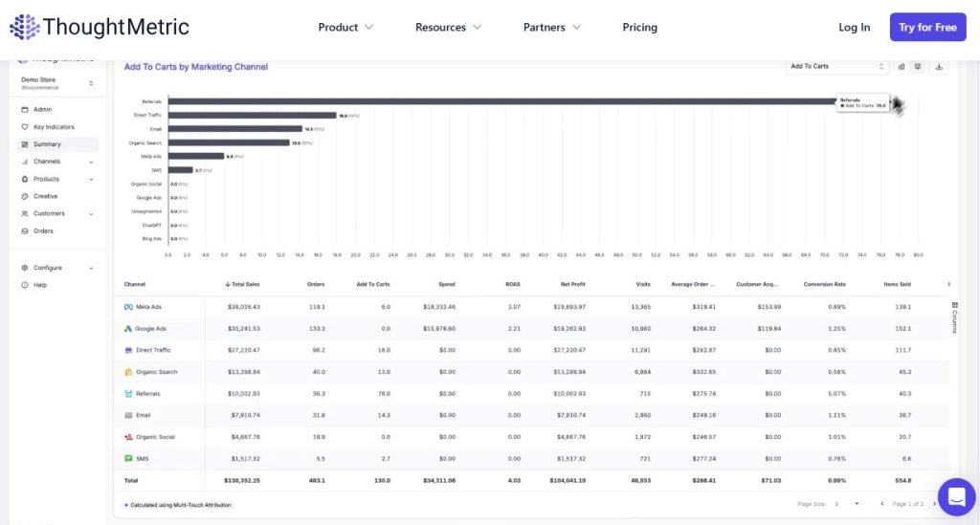This screenshot has width=980, height=525.
Task: Sort table by Conversion Rate column
Action: pyautogui.click(x=824, y=284)
